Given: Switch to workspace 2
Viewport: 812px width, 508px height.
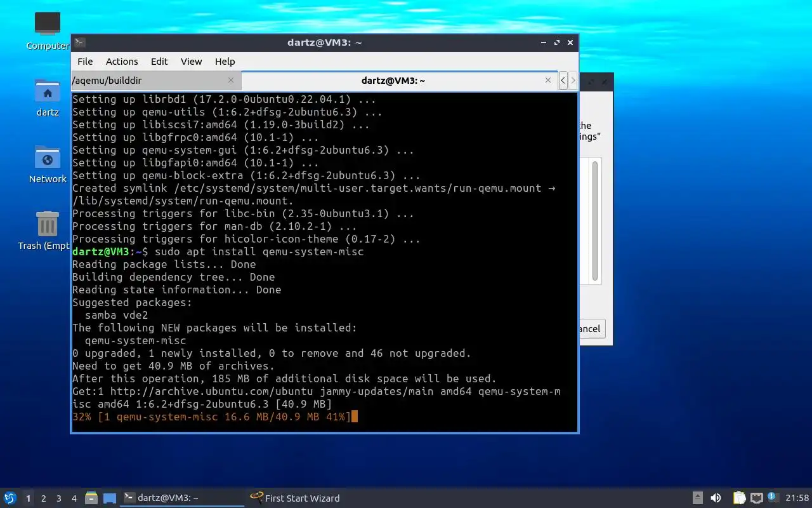Looking at the screenshot, I should pyautogui.click(x=44, y=498).
